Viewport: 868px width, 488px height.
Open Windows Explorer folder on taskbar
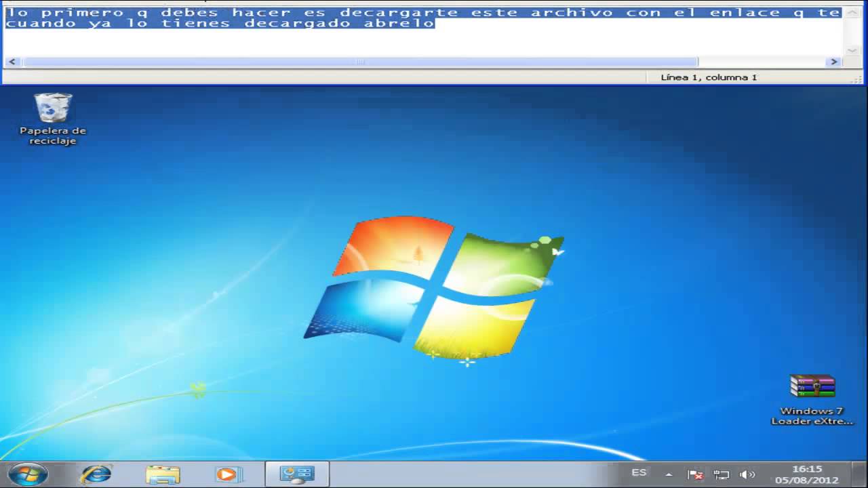(163, 474)
